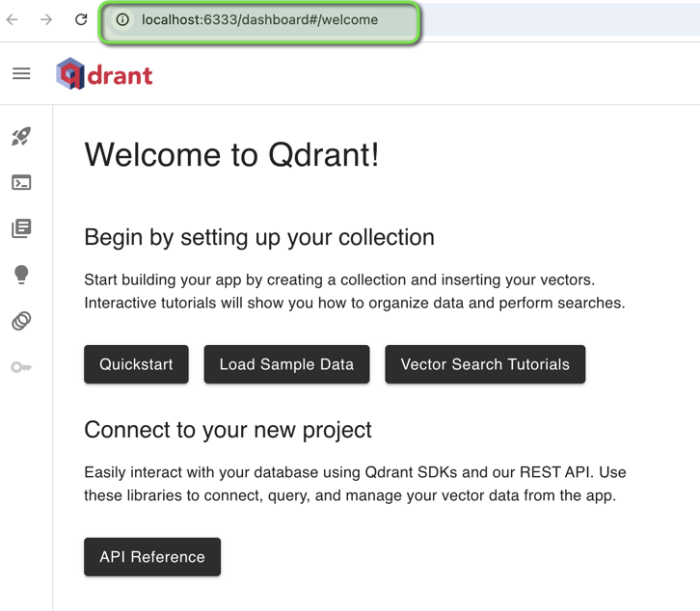Open the API Reference button
Image resolution: width=700 pixels, height=611 pixels.
(152, 557)
